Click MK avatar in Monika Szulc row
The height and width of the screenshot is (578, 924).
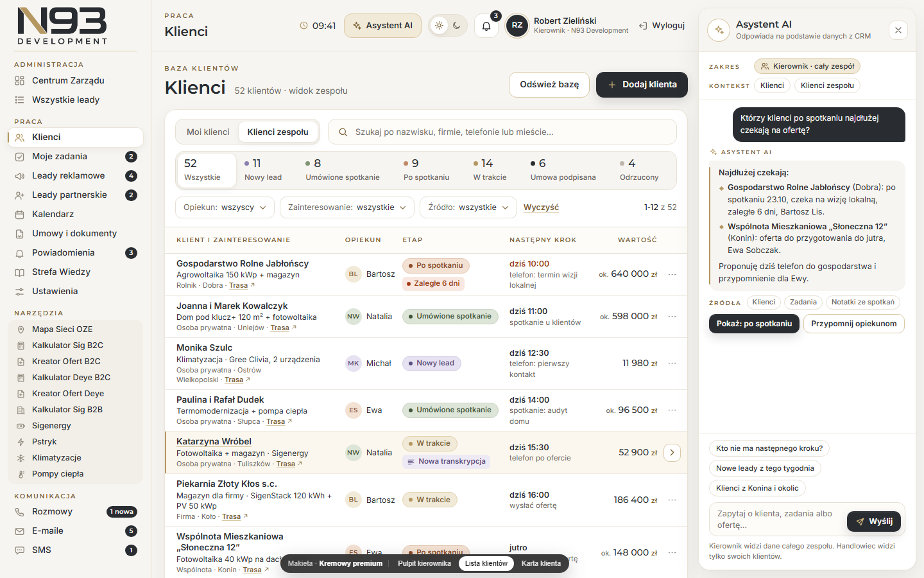354,363
